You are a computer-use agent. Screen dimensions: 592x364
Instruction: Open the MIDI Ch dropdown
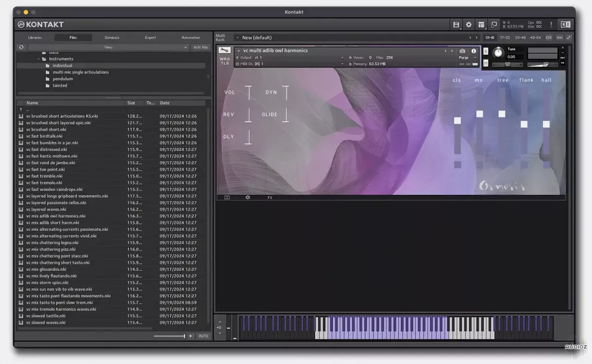pyautogui.click(x=290, y=64)
